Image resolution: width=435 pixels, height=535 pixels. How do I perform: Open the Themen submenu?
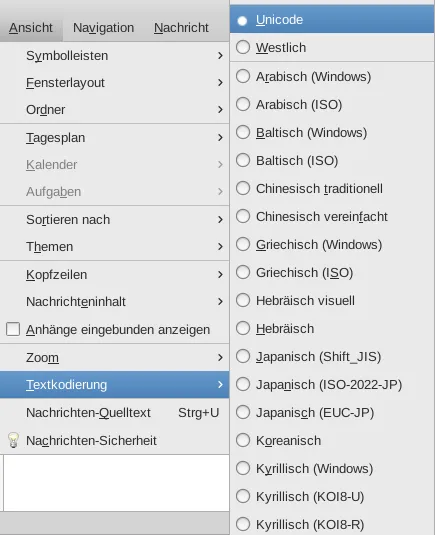click(x=114, y=246)
